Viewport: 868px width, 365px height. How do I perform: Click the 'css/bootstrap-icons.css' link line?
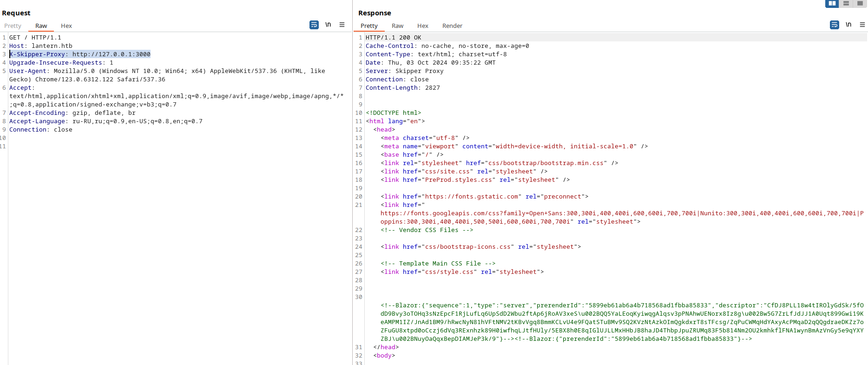481,247
